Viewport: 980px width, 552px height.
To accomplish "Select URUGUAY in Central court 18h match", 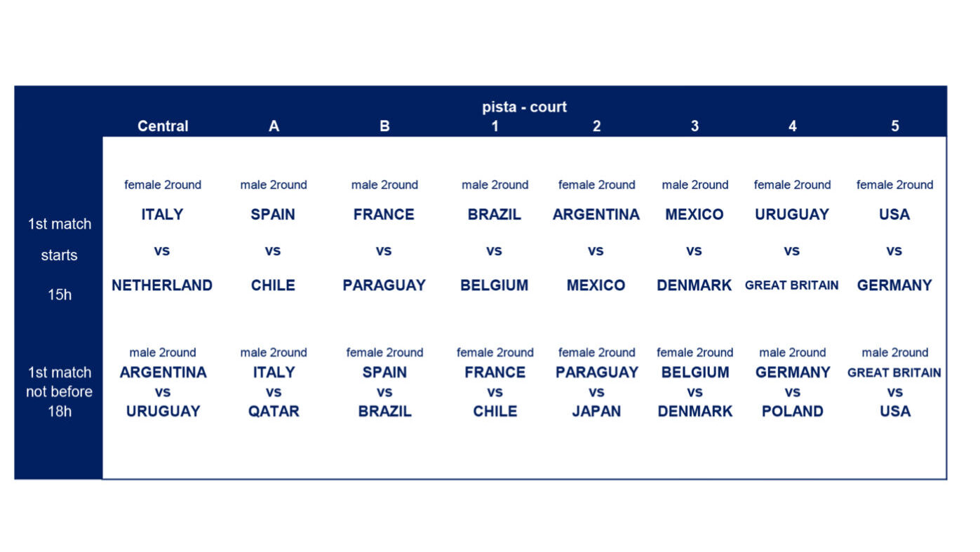I will [163, 412].
